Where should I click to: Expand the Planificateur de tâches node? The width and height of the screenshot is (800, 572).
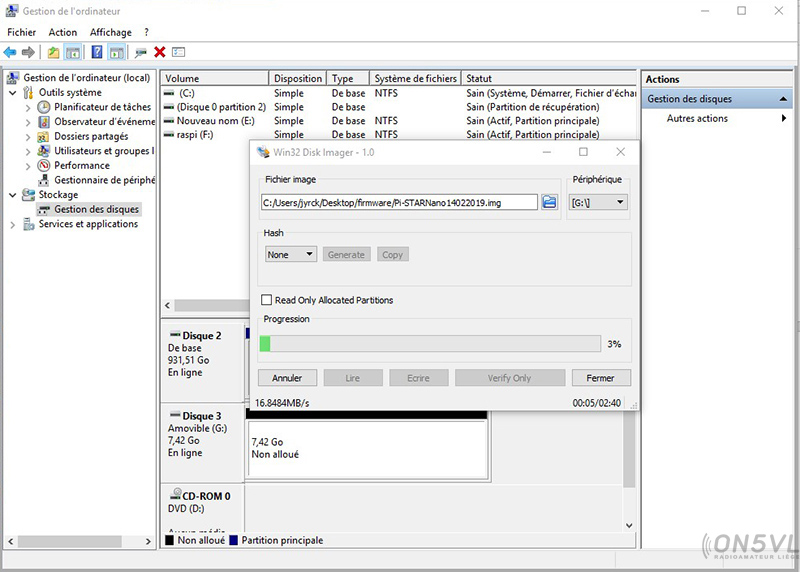pos(28,108)
